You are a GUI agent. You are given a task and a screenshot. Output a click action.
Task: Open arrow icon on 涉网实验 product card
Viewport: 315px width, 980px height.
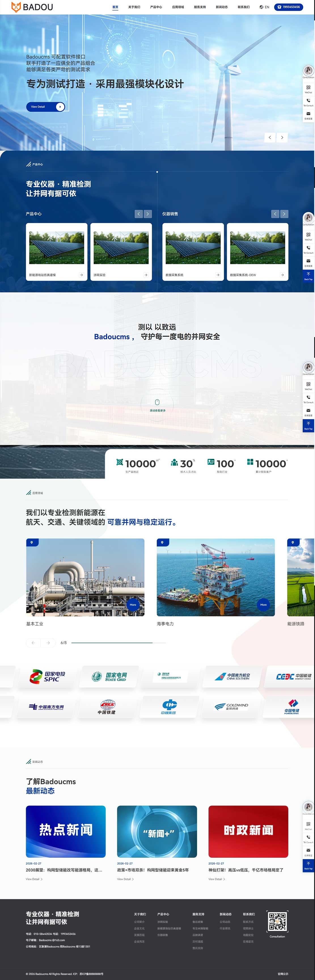tap(146, 275)
